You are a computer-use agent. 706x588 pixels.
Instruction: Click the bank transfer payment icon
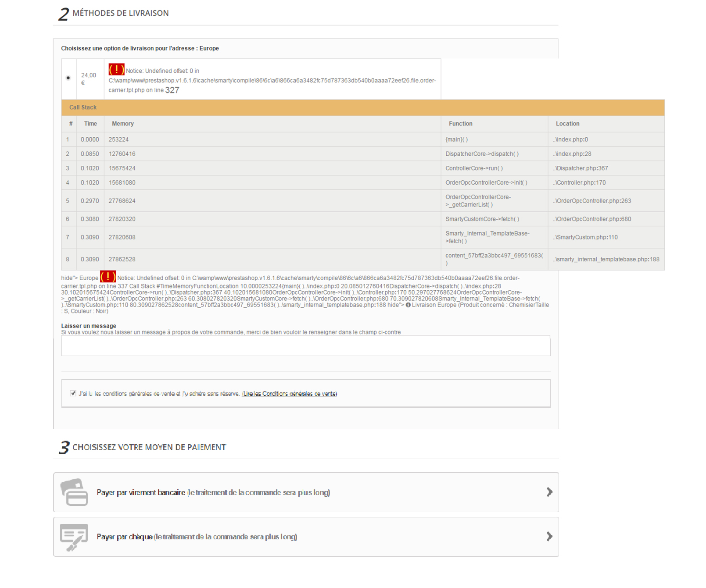74,492
